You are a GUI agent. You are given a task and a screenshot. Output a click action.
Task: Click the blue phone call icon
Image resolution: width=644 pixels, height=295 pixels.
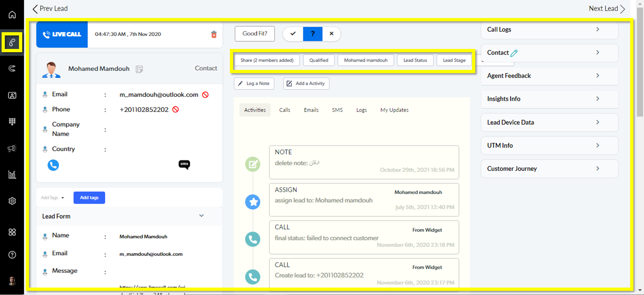(x=53, y=165)
